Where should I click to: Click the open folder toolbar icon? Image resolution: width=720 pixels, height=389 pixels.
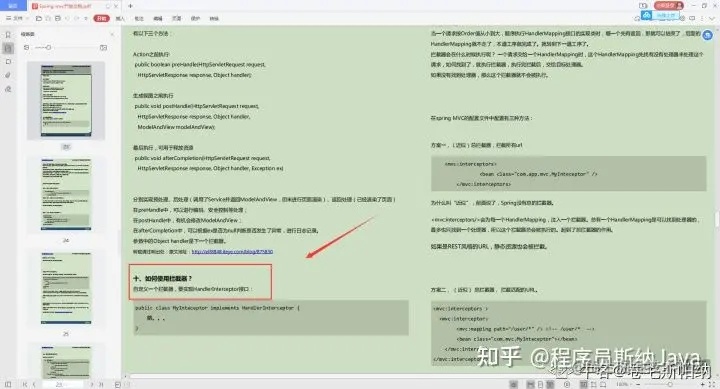39,18
